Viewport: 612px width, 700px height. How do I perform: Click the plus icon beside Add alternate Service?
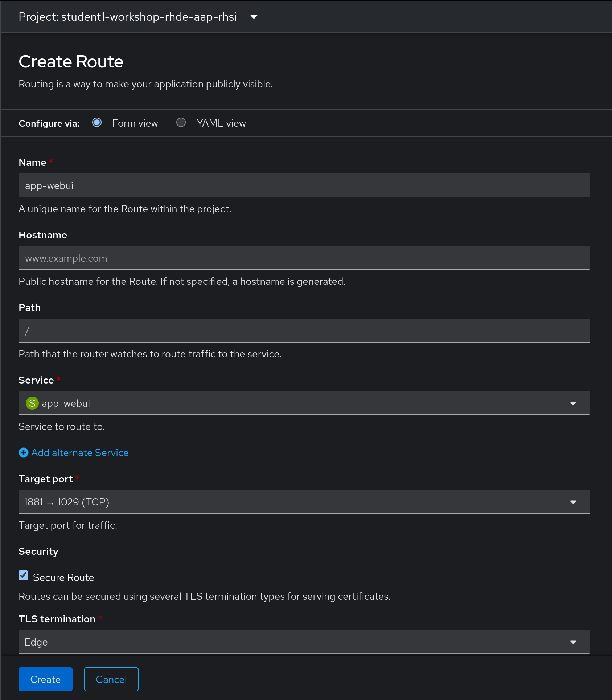point(24,453)
